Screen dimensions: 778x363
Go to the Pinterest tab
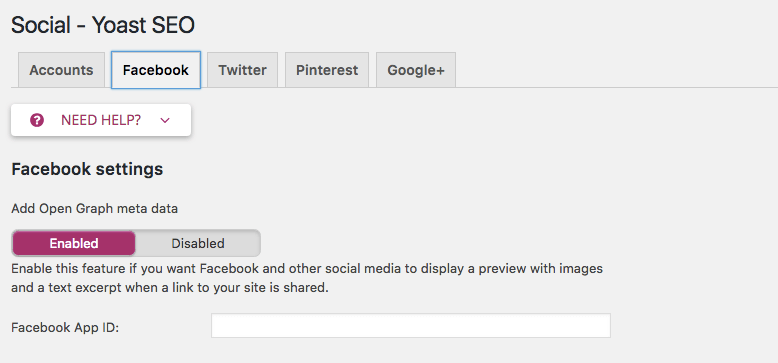tap(327, 70)
